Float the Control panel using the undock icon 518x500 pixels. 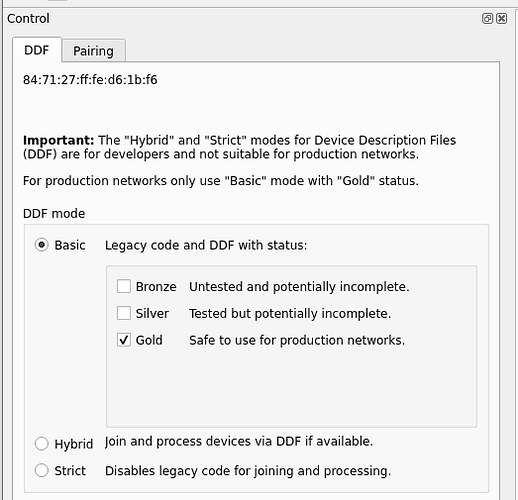(x=487, y=18)
